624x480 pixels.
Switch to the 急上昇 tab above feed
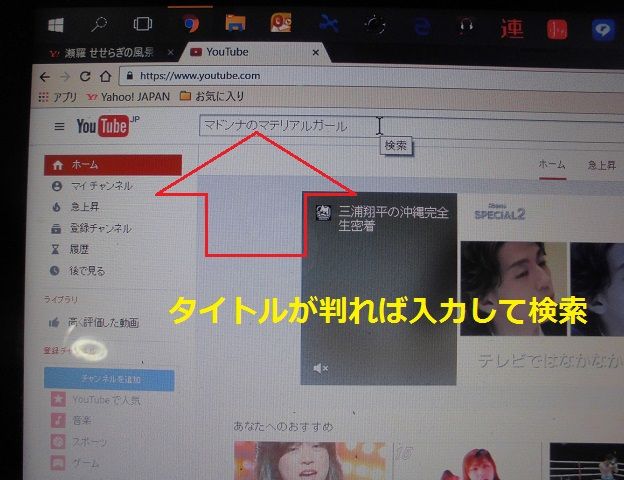tap(602, 165)
